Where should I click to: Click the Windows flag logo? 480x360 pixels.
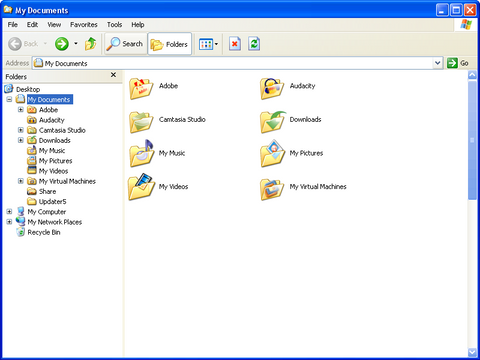point(466,24)
